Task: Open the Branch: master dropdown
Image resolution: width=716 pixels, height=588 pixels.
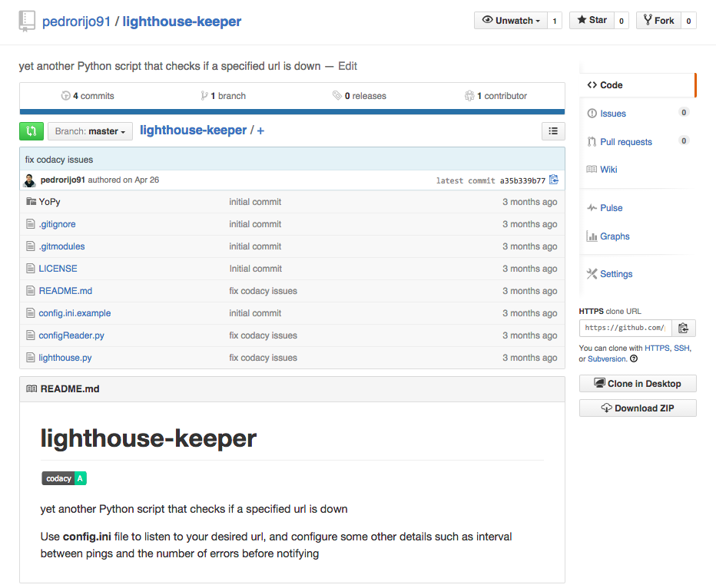Action: [x=90, y=131]
